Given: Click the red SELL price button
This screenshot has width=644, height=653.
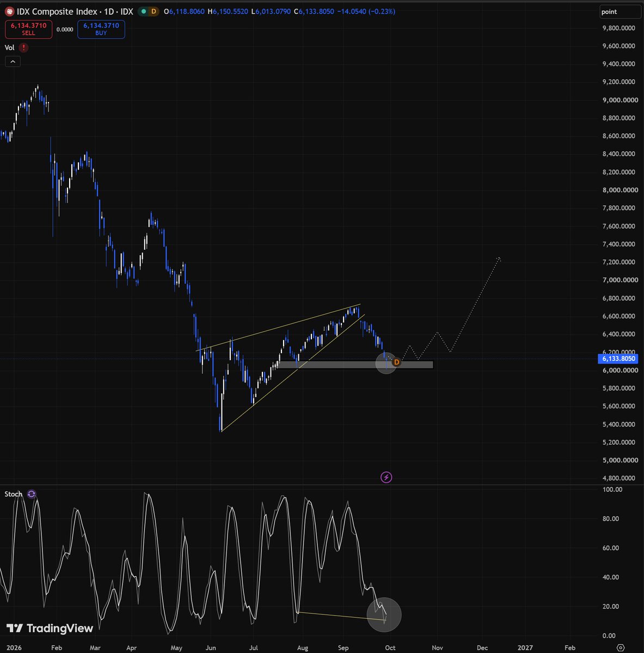Looking at the screenshot, I should (29, 29).
